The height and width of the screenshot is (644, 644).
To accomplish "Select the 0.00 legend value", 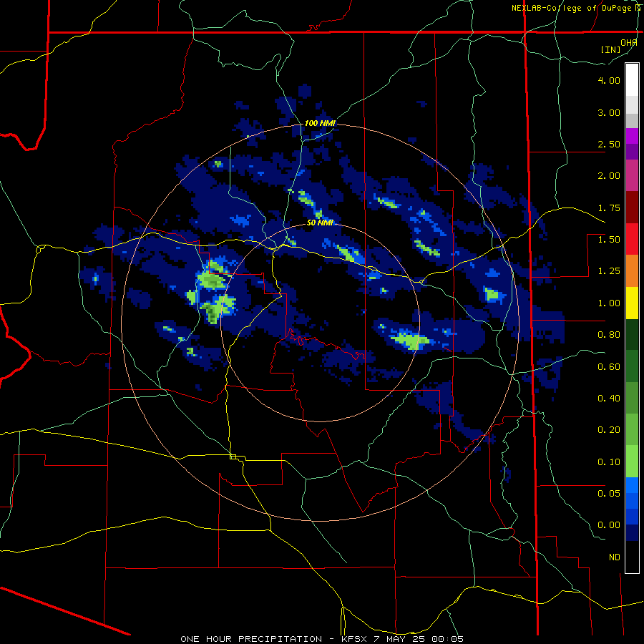I will (609, 525).
